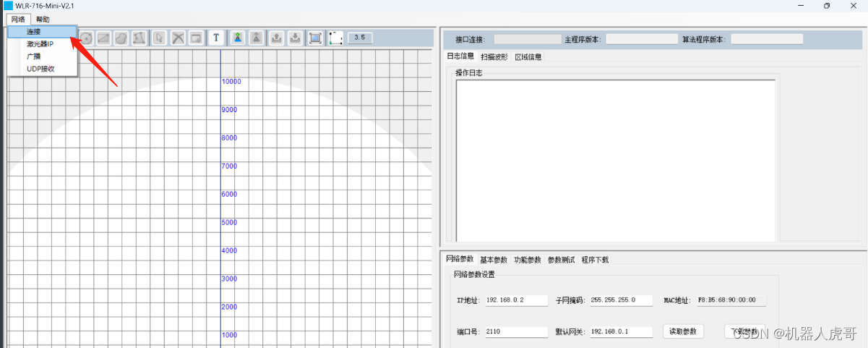
Task: Click the 3000 axis label
Action: [x=229, y=279]
